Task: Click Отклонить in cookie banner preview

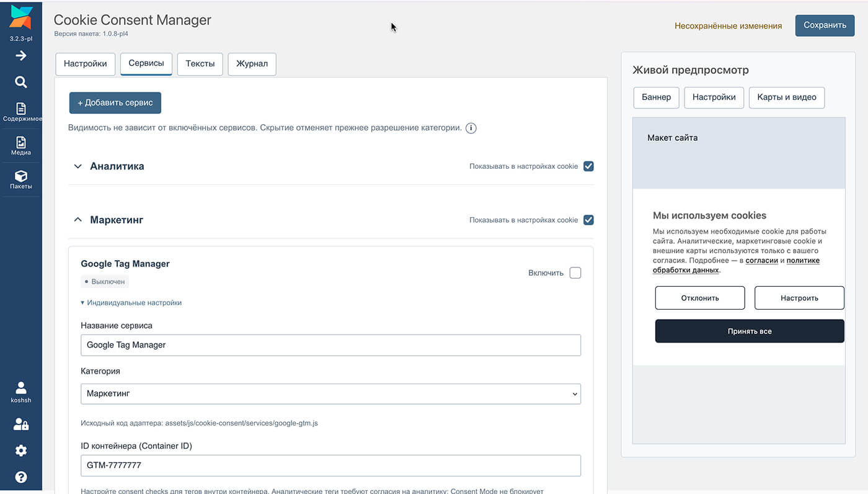Action: tap(700, 298)
